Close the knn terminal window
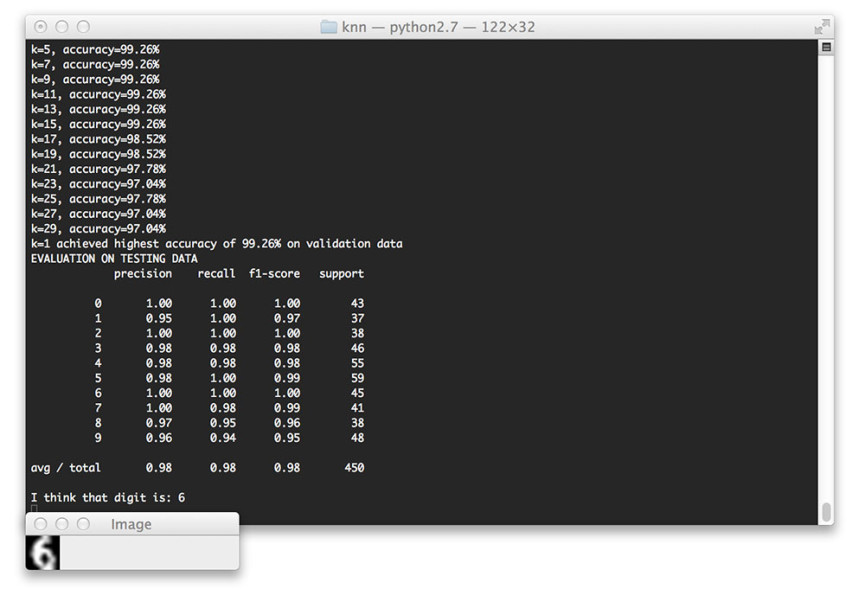The image size is (865, 589). [x=39, y=27]
